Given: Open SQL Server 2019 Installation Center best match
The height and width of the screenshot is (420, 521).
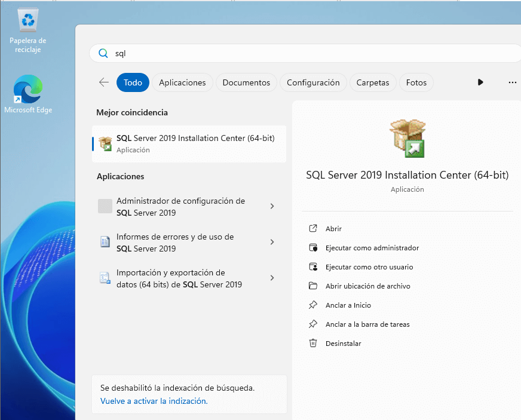Looking at the screenshot, I should pyautogui.click(x=189, y=144).
